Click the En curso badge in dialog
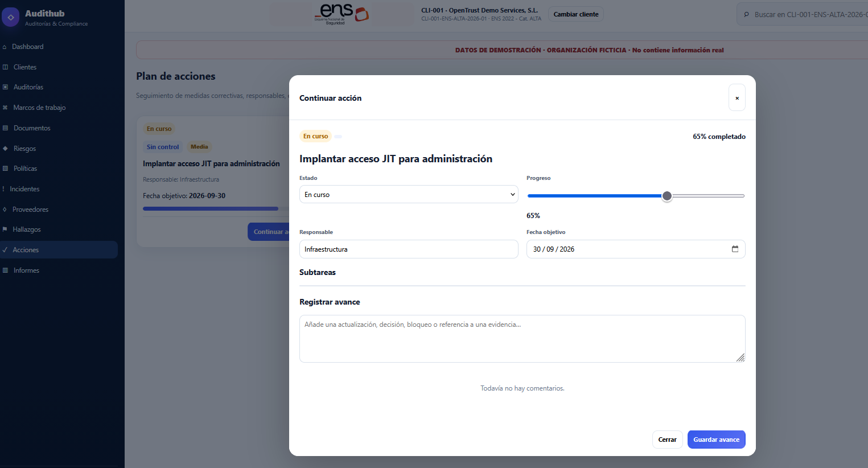Screen dimensions: 868x468 (315, 136)
